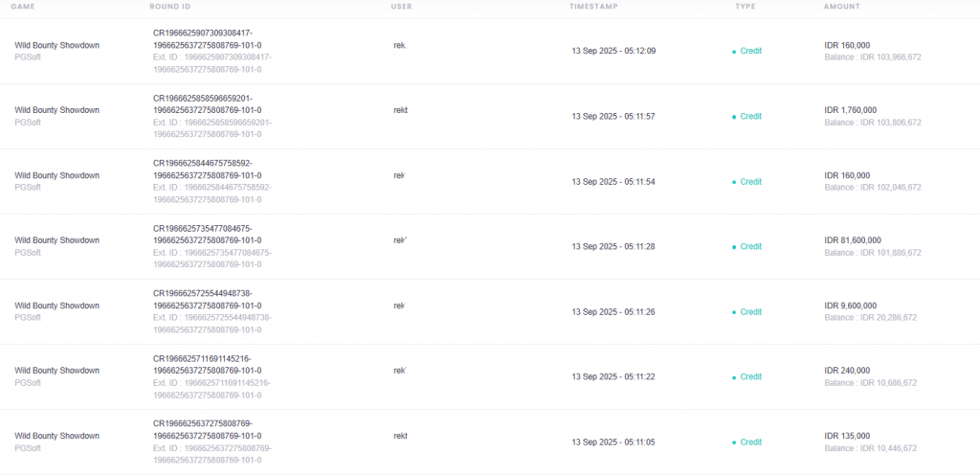Click the Credit status dot at 05:11:05
The width and height of the screenshot is (980, 476).
pos(734,442)
